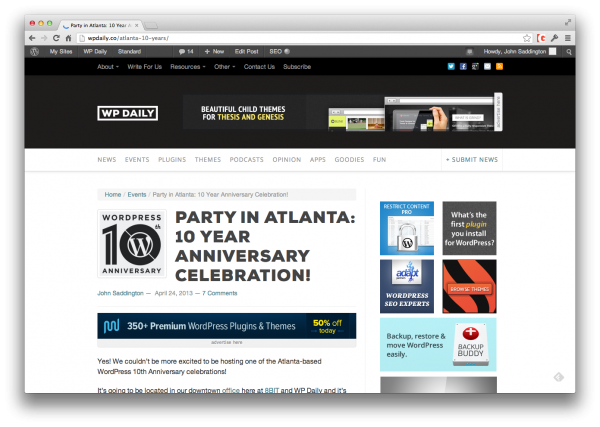Click the browser forward arrow
The height and width of the screenshot is (427, 600).
(x=44, y=38)
